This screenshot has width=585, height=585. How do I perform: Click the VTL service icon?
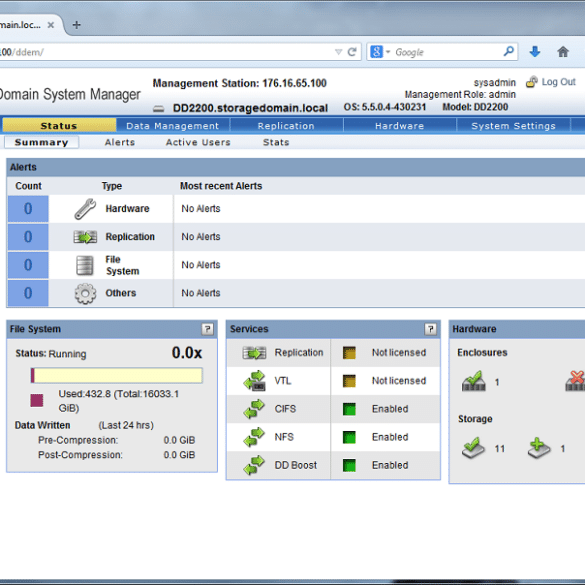(254, 381)
